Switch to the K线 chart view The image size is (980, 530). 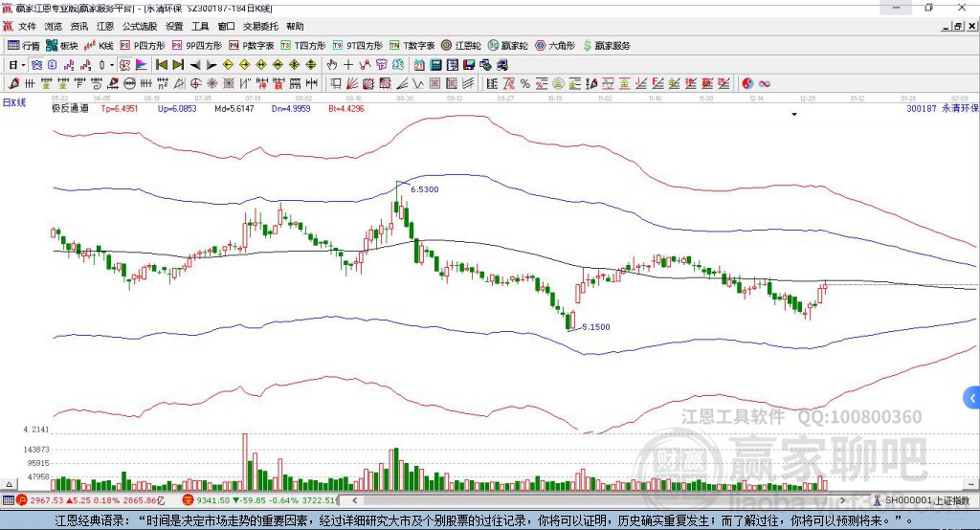pyautogui.click(x=99, y=46)
